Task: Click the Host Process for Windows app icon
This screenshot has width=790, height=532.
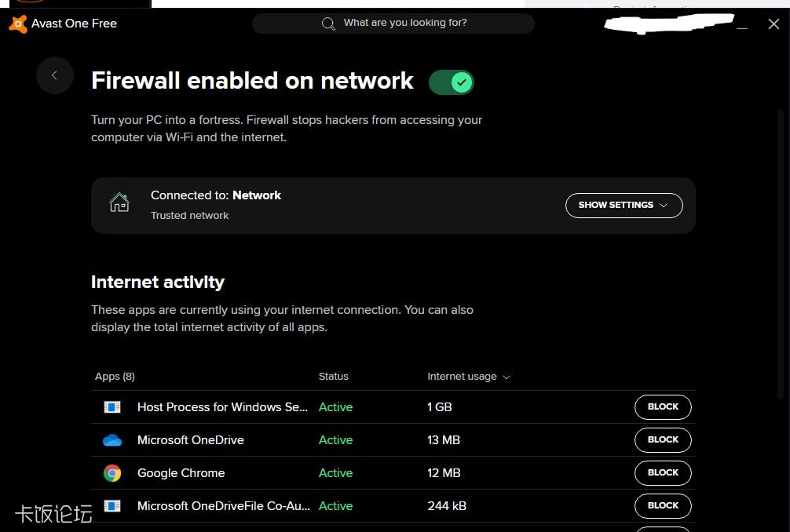Action: pos(112,406)
